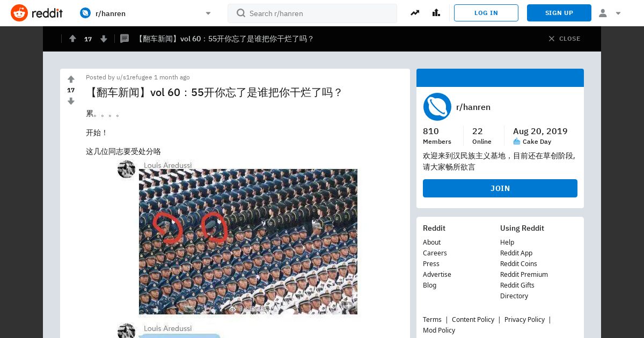Open the r/hanren sidebar community name
The image size is (644, 338).
473,107
